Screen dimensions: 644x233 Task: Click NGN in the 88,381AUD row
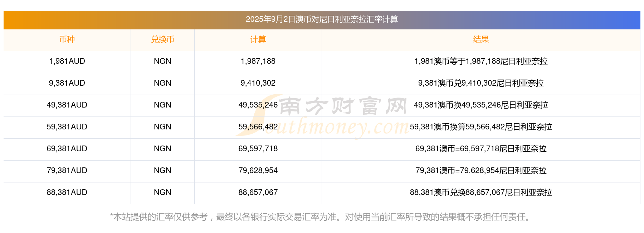pos(162,192)
